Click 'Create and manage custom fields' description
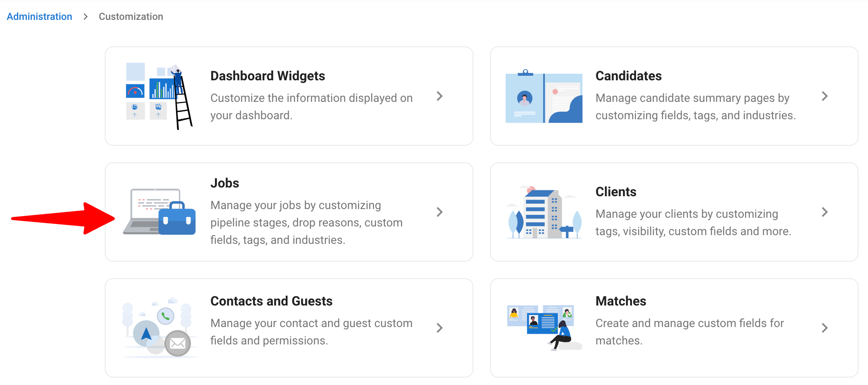Viewport: 868px width, 385px height. 690,332
